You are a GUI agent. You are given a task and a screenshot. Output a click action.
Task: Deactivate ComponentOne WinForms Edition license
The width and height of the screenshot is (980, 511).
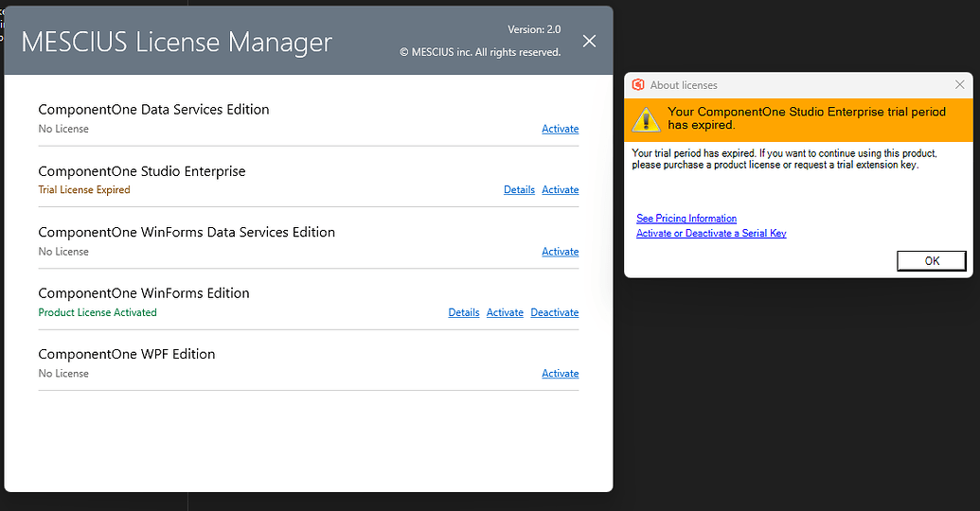pos(554,312)
